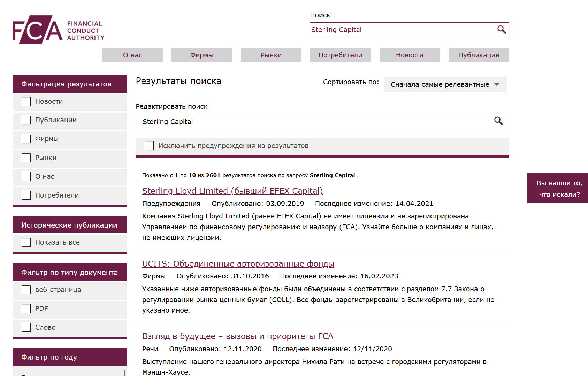This screenshot has width=588, height=376.
Task: Enable the Новости filter checkbox
Action: (x=26, y=101)
